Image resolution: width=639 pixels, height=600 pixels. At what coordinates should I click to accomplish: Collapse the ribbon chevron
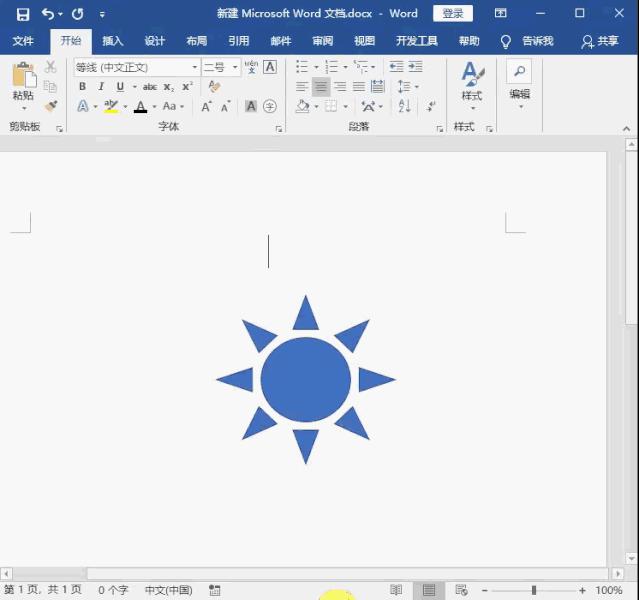pyautogui.click(x=626, y=129)
